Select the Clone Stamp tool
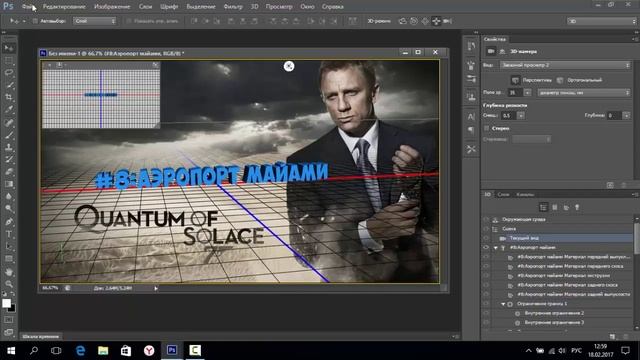This screenshot has height=360, width=640. (x=9, y=147)
